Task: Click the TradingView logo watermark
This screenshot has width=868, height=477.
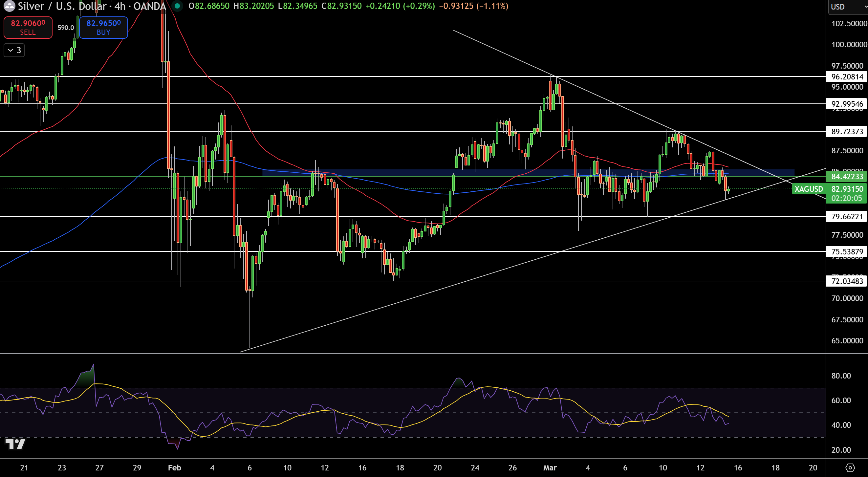Action: click(x=16, y=444)
